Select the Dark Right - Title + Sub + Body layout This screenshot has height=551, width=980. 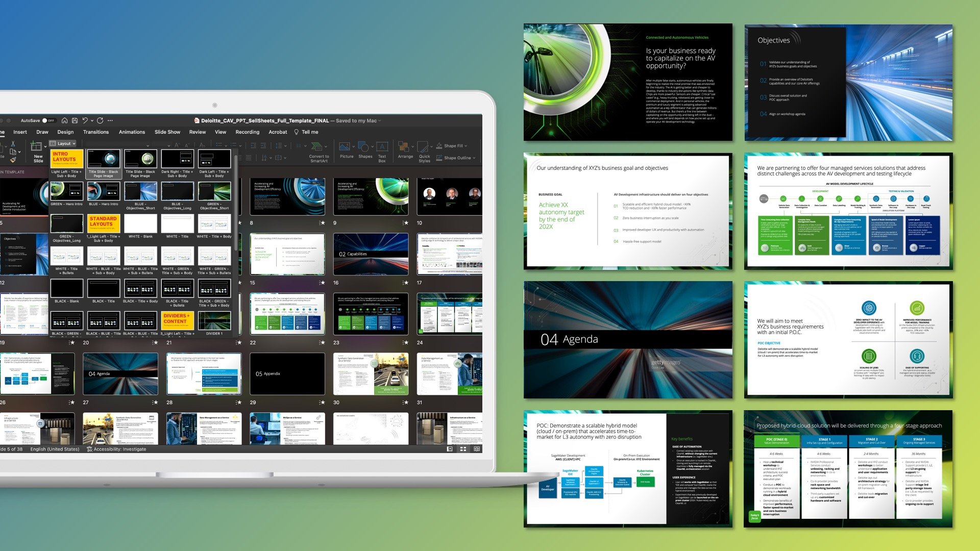click(x=177, y=164)
